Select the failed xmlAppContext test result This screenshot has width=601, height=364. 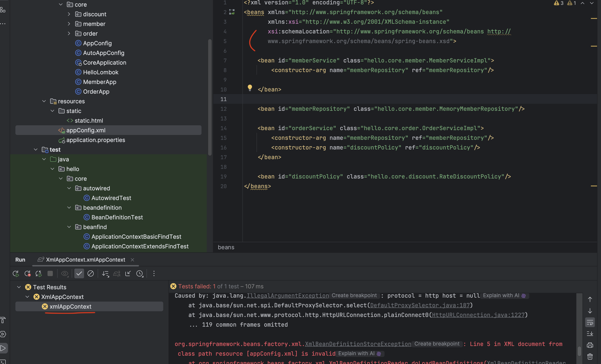(x=89, y=306)
